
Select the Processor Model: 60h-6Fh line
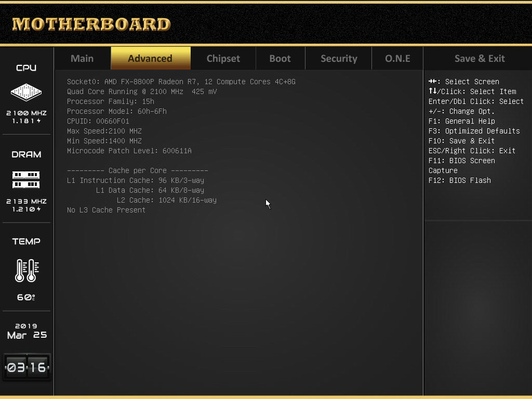[117, 111]
